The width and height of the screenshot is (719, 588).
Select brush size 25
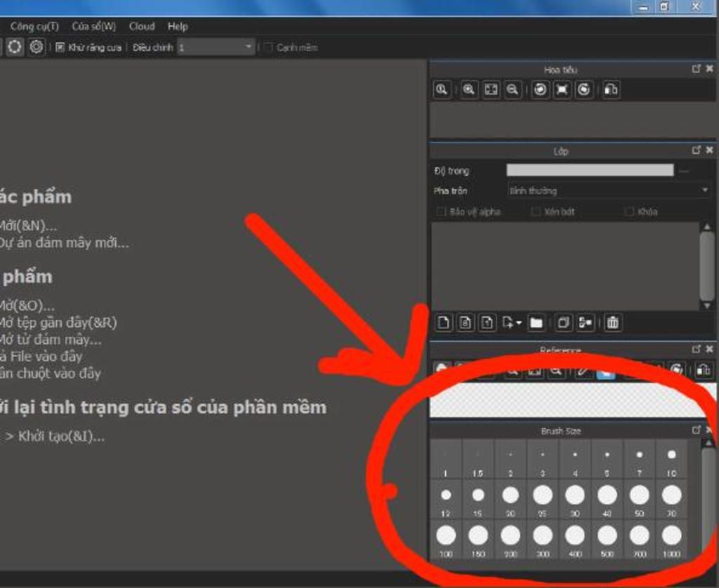pyautogui.click(x=543, y=500)
